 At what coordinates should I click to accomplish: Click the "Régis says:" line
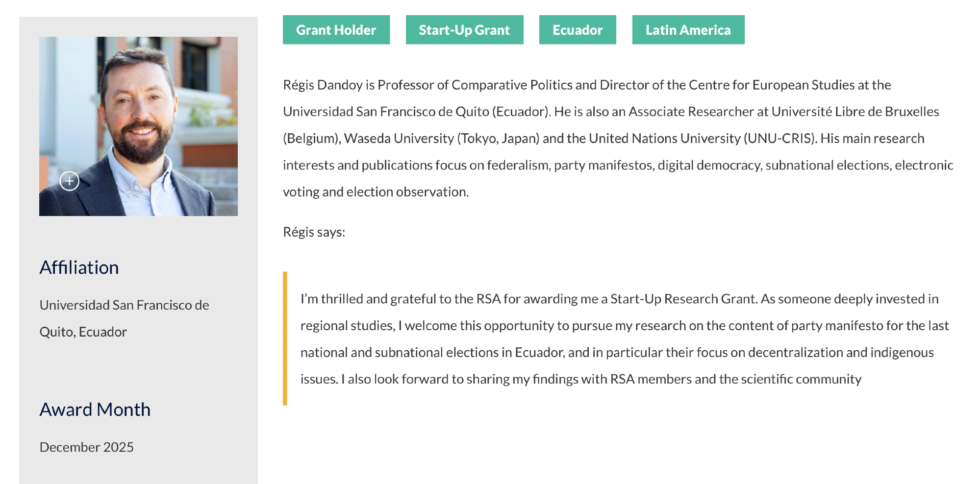[314, 232]
